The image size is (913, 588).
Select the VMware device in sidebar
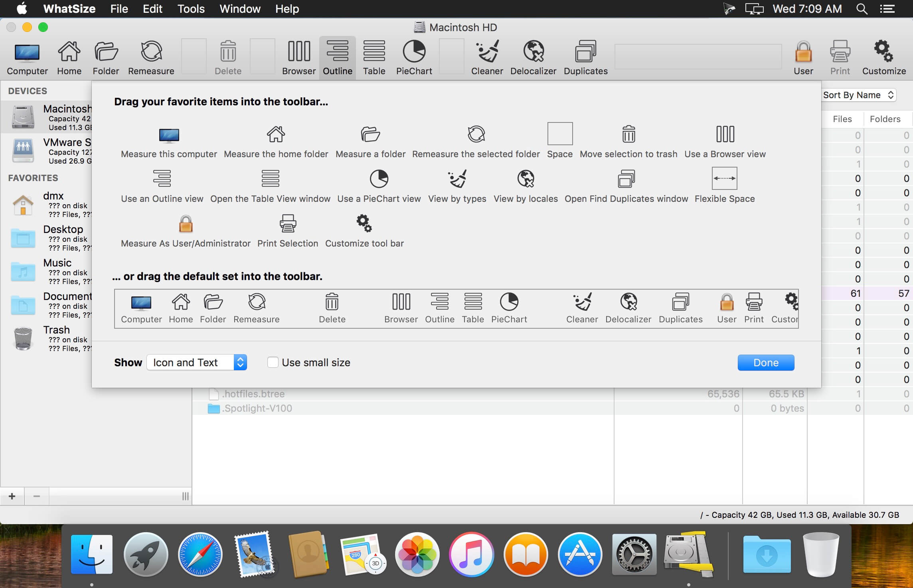[x=46, y=150]
